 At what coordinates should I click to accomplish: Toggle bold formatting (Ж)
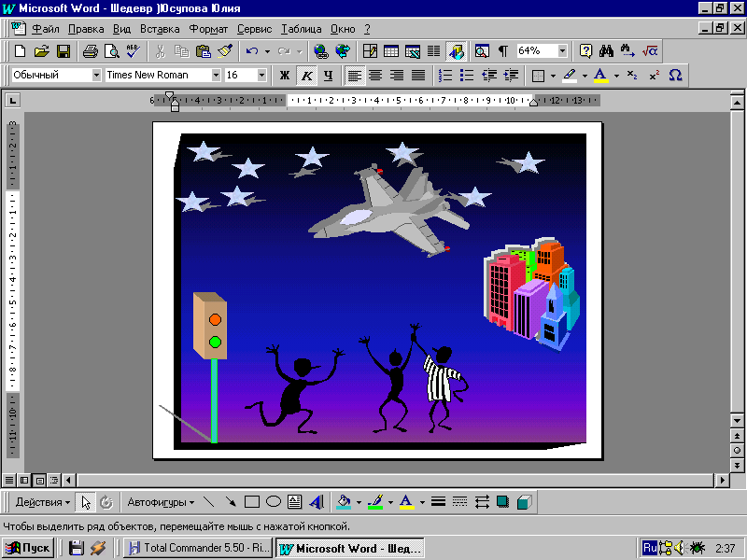(285, 76)
